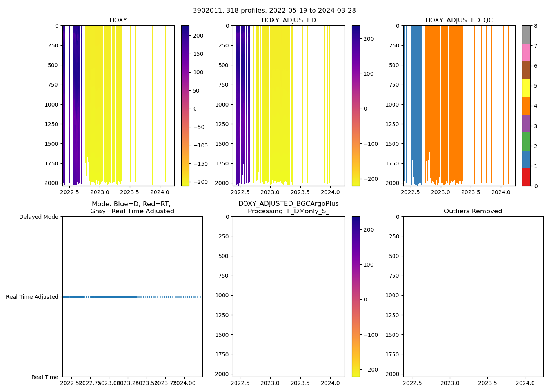Click the pink swatch in the QC colorbar
Image resolution: width=549 pixels, height=392 pixels.
click(526, 52)
